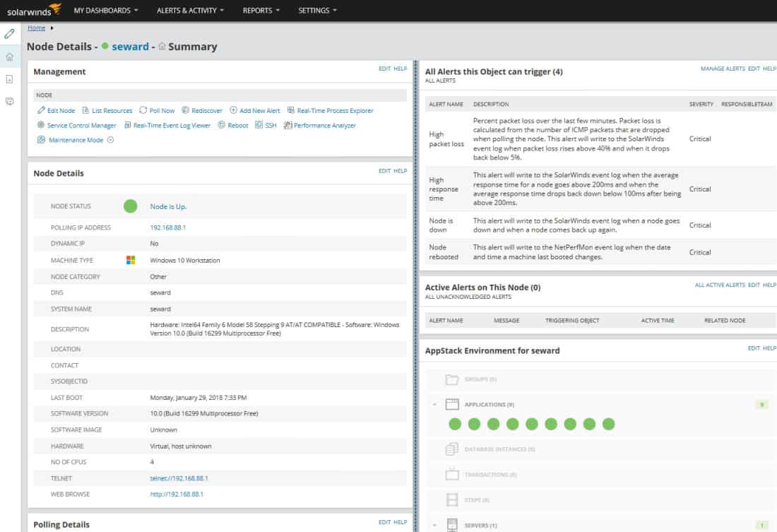Click the Groups folder icon in AppStack
The height and width of the screenshot is (532, 777).
(x=452, y=379)
